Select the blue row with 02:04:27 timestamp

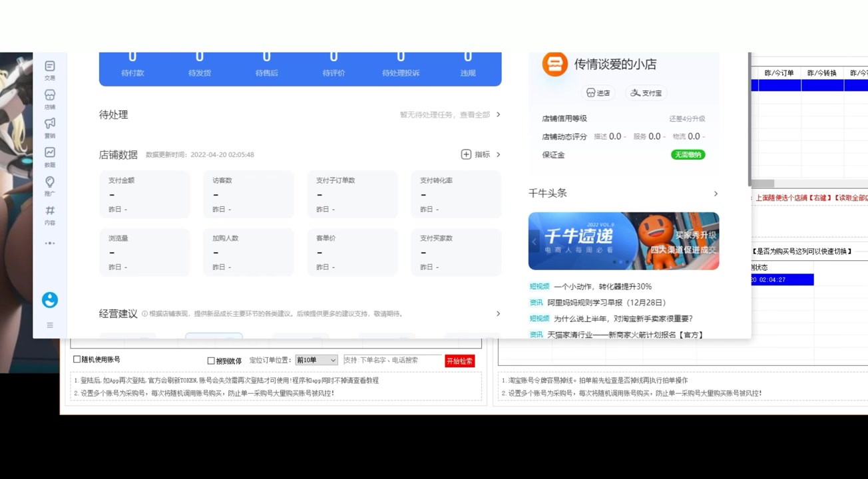[x=782, y=279]
